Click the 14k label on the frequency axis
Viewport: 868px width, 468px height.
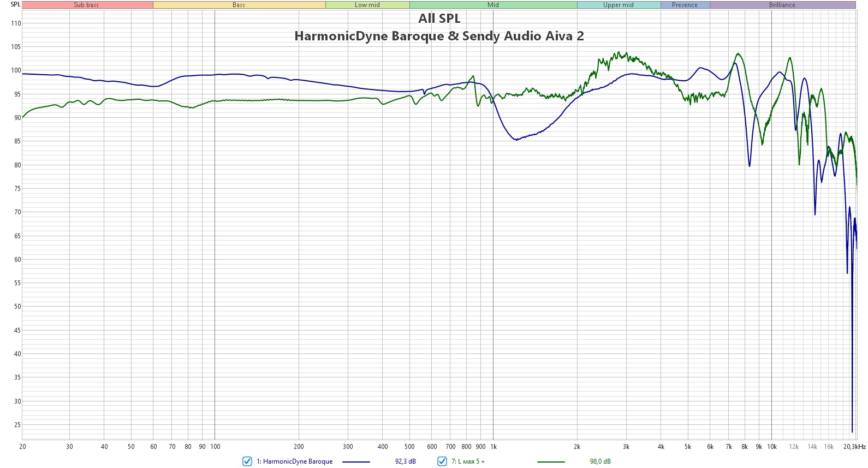coord(812,447)
